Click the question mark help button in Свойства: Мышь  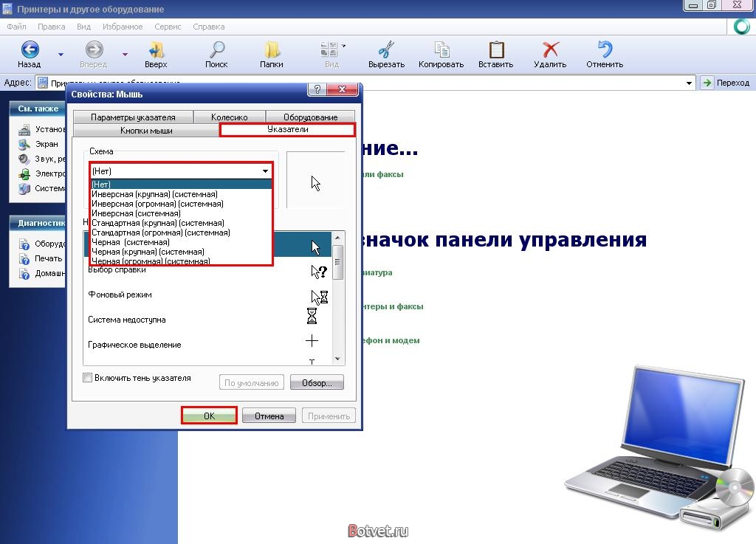[x=317, y=89]
